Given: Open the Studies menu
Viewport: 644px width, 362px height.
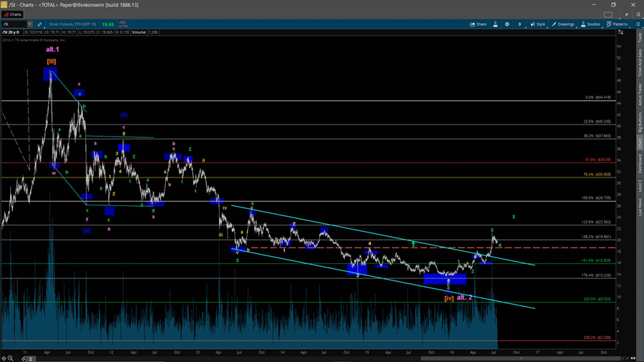Looking at the screenshot, I should (591, 24).
